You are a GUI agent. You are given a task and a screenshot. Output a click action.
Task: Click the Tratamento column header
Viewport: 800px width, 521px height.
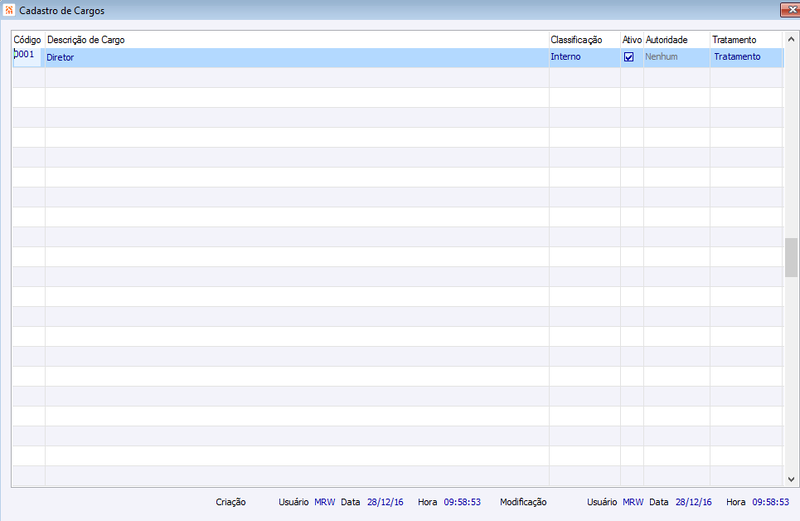point(734,40)
